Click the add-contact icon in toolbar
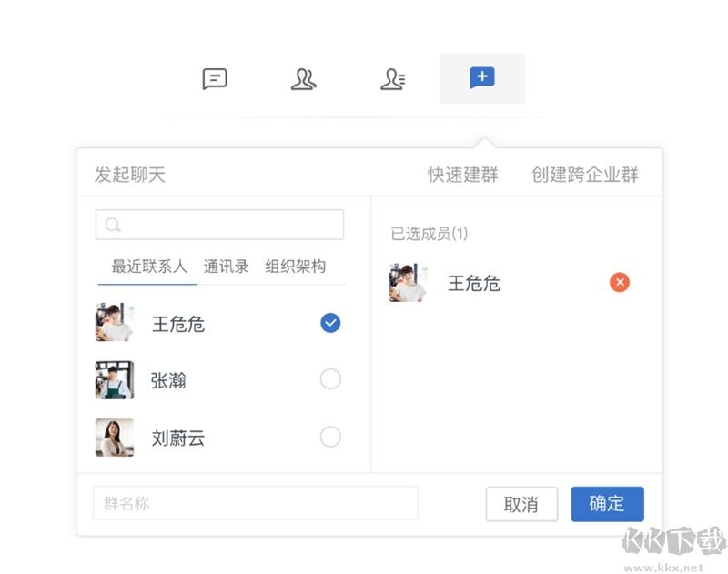Image resolution: width=728 pixels, height=574 pixels. point(393,79)
